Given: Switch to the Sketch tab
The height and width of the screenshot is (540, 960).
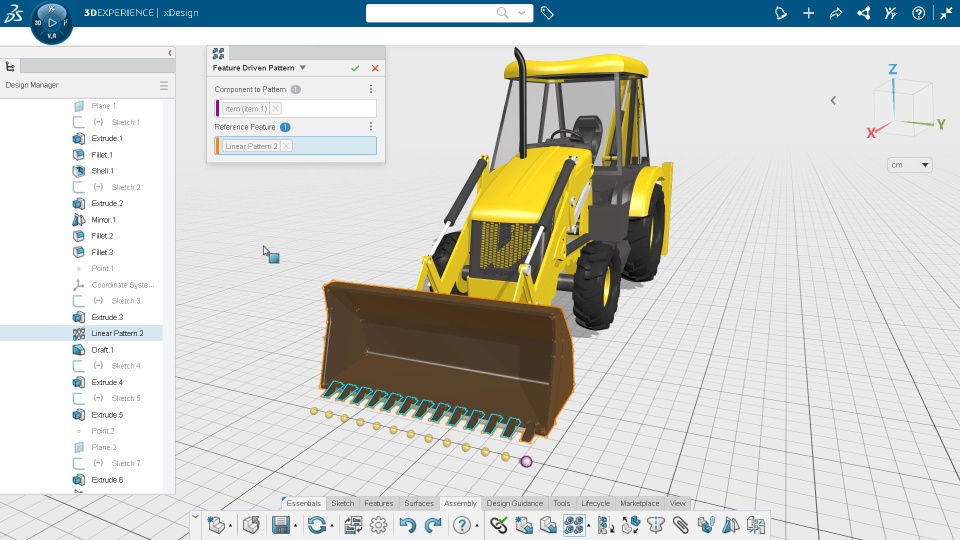Looking at the screenshot, I should [x=342, y=503].
